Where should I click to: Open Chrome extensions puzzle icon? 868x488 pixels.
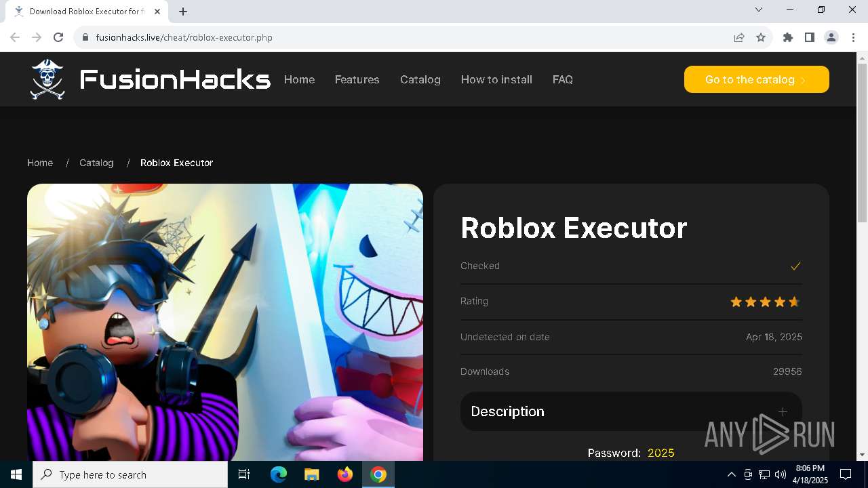[788, 37]
